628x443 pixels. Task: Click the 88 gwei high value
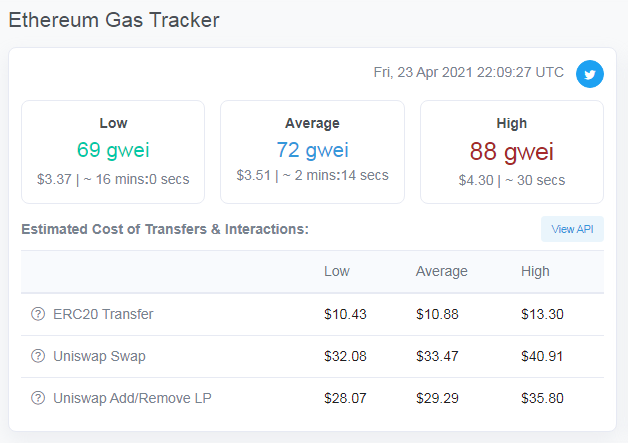click(511, 151)
